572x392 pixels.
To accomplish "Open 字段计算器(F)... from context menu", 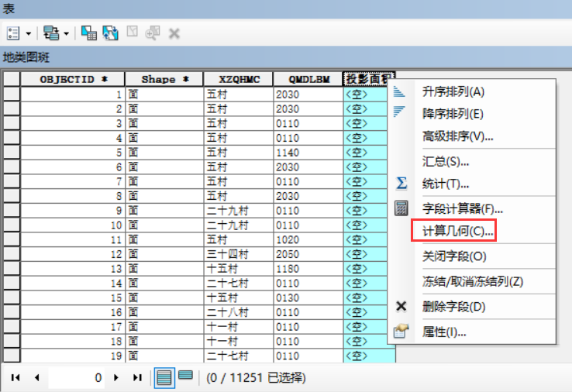I will pyautogui.click(x=463, y=208).
